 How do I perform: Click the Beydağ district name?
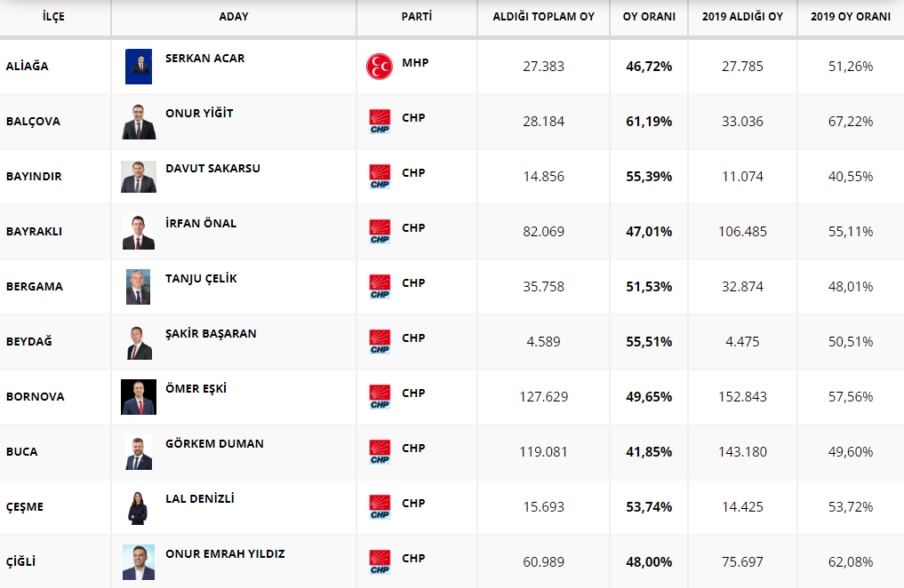(28, 342)
